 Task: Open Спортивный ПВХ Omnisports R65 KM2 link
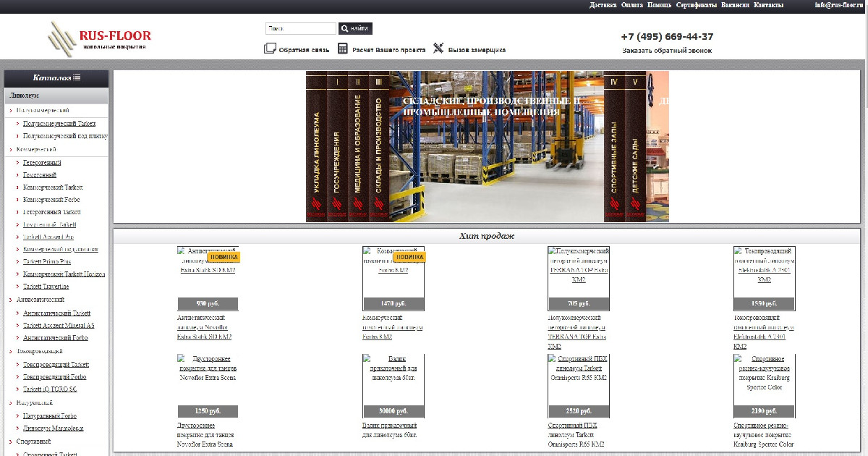coord(577,435)
